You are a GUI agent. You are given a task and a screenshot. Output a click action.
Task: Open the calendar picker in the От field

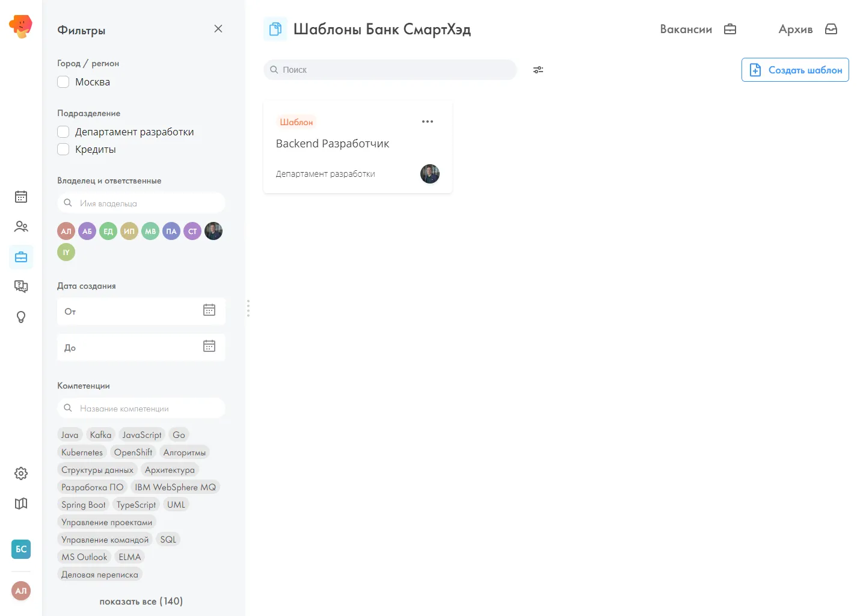209,310
